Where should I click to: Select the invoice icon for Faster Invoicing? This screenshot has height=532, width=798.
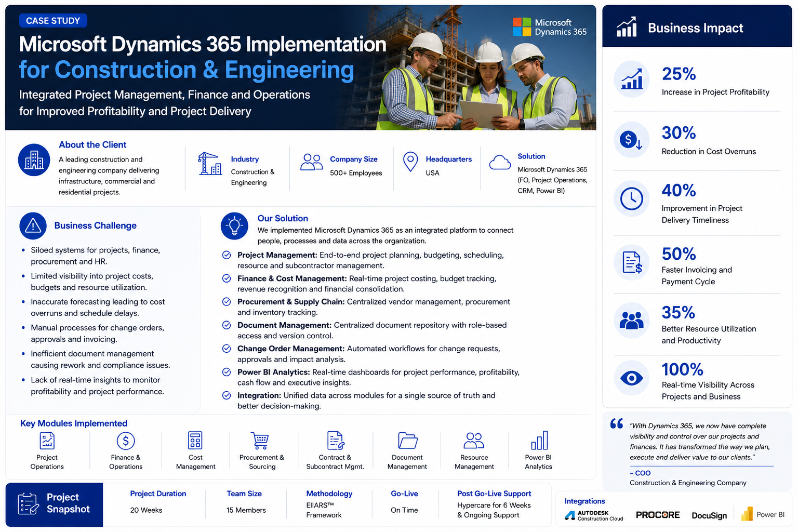click(632, 262)
